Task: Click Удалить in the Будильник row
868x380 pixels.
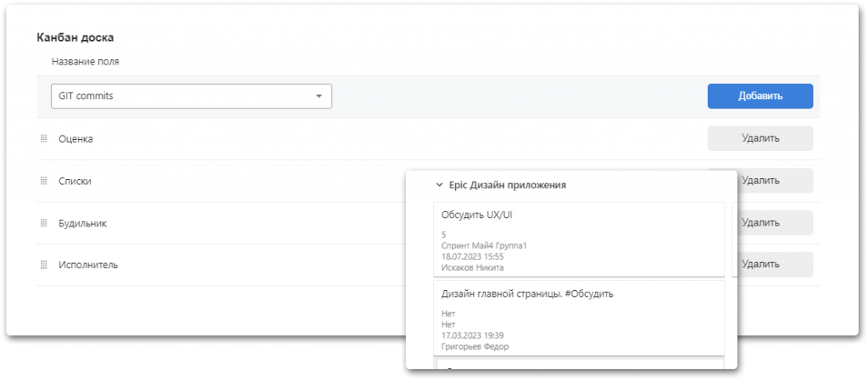Action: (771, 223)
